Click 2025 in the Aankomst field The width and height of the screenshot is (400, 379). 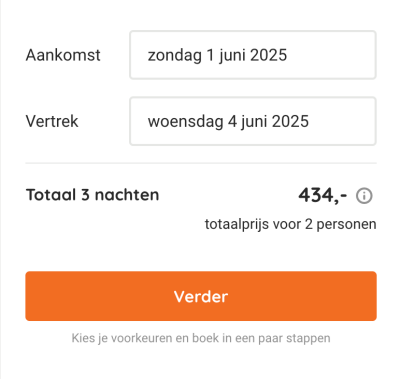268,55
